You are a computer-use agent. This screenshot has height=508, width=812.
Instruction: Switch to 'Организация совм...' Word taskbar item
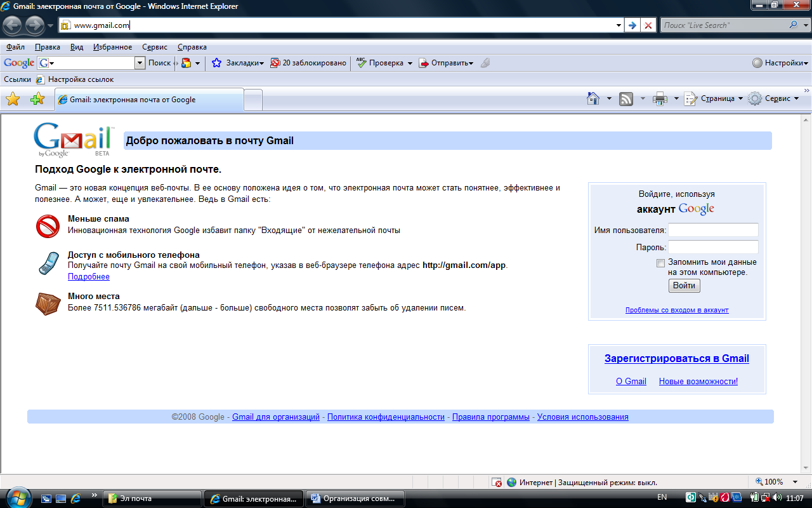coord(355,498)
